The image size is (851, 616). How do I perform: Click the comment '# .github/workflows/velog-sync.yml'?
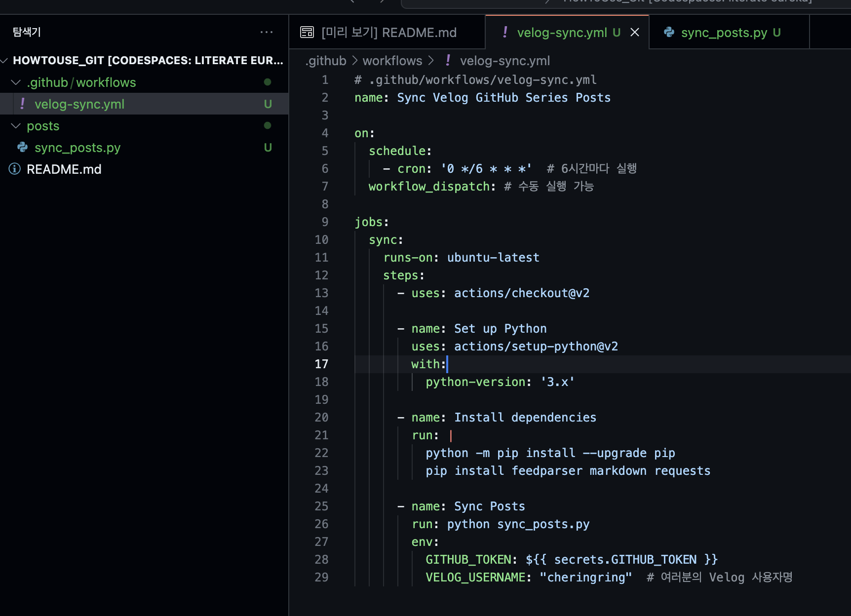475,79
